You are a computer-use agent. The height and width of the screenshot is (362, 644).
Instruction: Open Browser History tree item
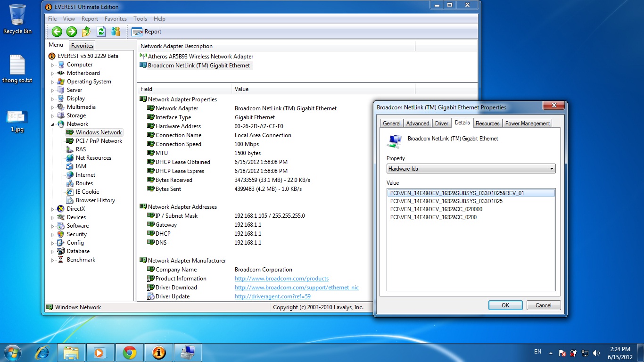coord(95,200)
